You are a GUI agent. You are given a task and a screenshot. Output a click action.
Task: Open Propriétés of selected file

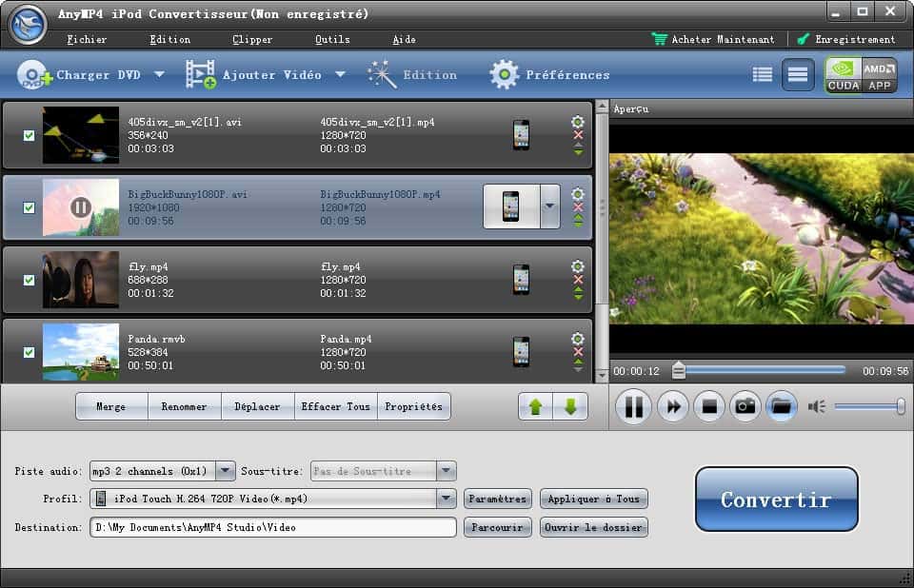[414, 406]
